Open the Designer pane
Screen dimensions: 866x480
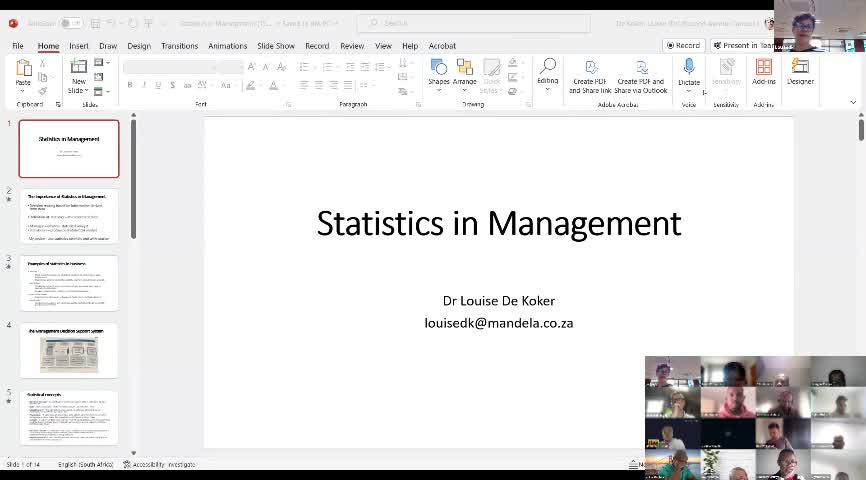click(x=800, y=70)
